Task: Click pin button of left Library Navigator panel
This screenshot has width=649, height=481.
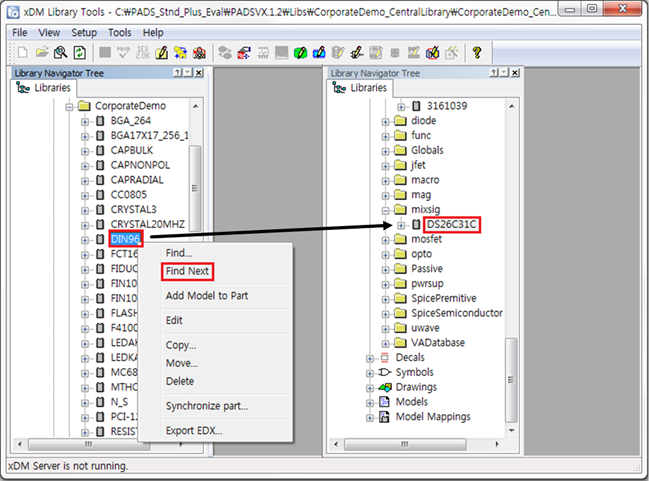Action: [188, 73]
